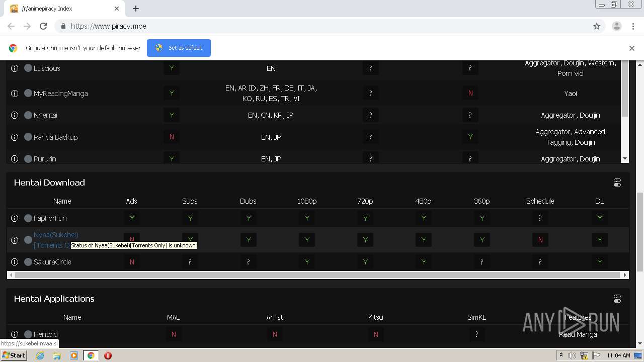Image resolution: width=644 pixels, height=362 pixels.
Task: Open FapForFun site link
Action: 50,218
